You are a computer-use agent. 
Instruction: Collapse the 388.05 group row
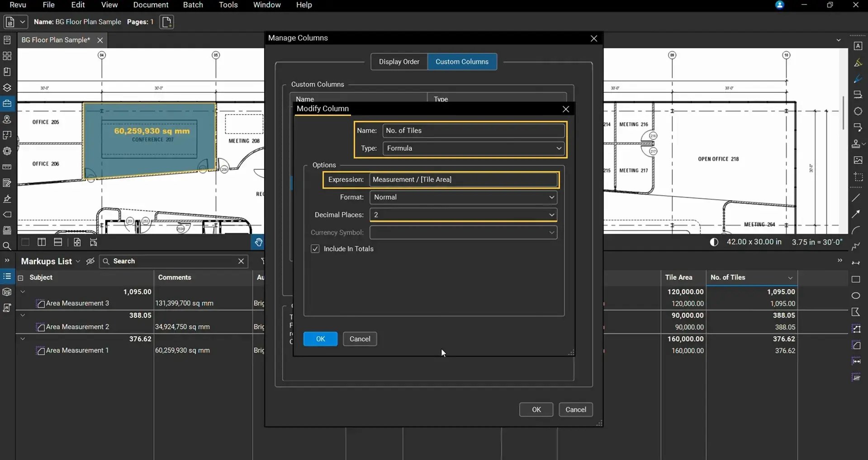coord(23,315)
